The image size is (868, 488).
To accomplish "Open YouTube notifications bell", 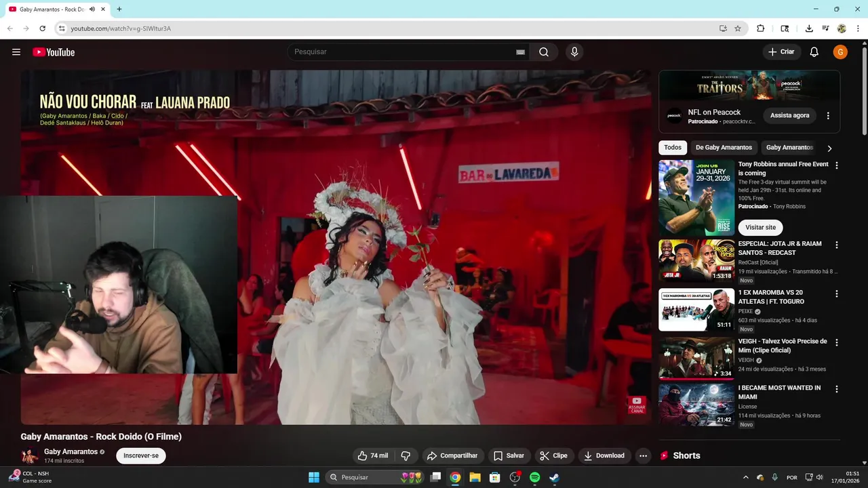I will (814, 52).
